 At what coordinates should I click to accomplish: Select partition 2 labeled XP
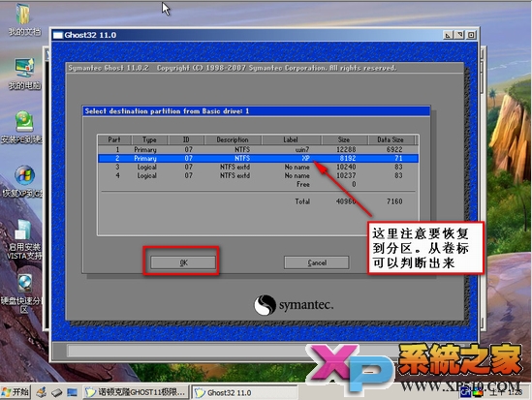tap(258, 158)
